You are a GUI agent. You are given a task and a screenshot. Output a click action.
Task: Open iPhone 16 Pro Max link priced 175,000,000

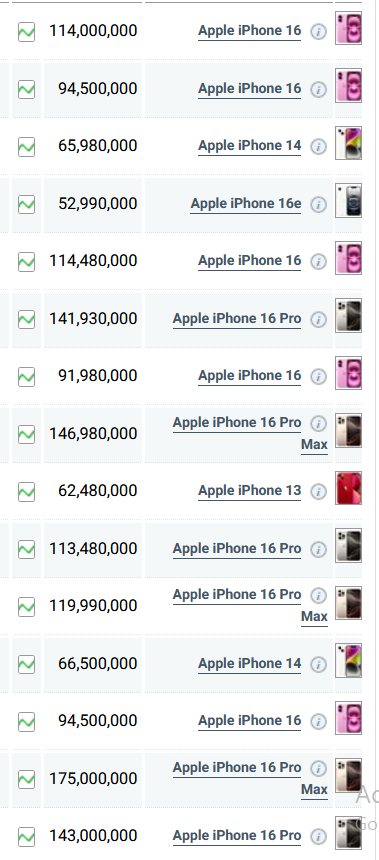[x=250, y=778]
